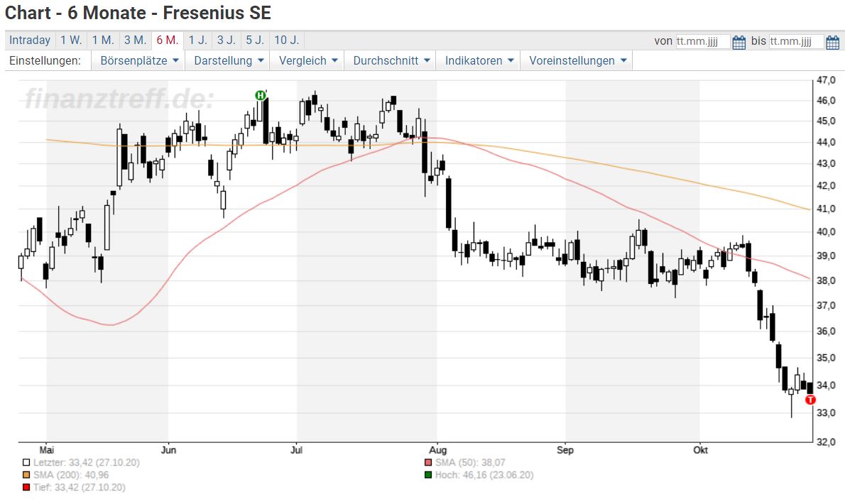The height and width of the screenshot is (504, 845).
Task: Click the Einstellungen label
Action: [x=45, y=61]
